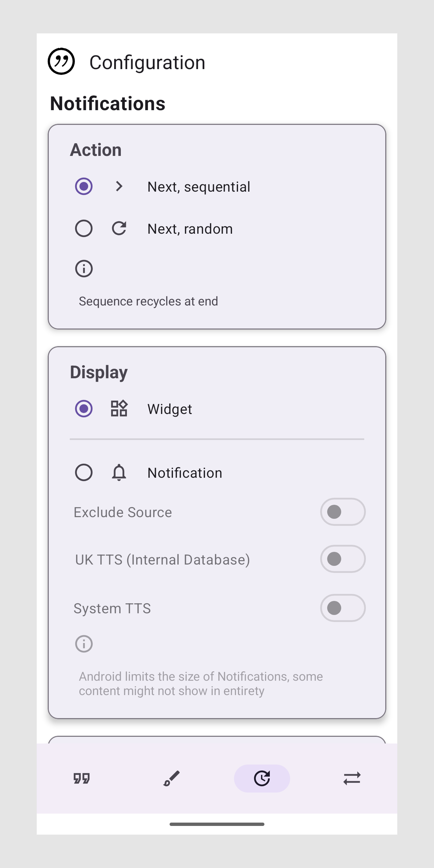Open the quotations tab in bottom bar

(x=81, y=779)
